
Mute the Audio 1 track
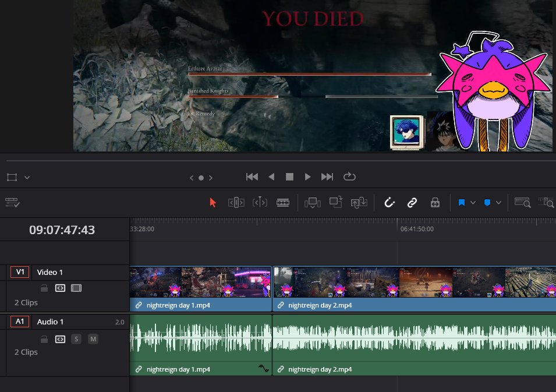click(x=93, y=339)
